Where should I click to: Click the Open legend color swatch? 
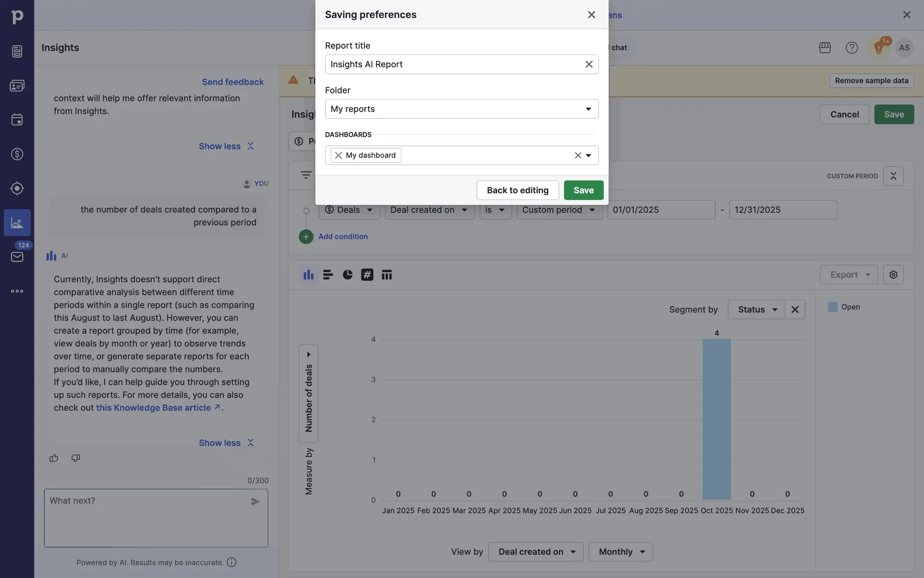[x=833, y=307]
